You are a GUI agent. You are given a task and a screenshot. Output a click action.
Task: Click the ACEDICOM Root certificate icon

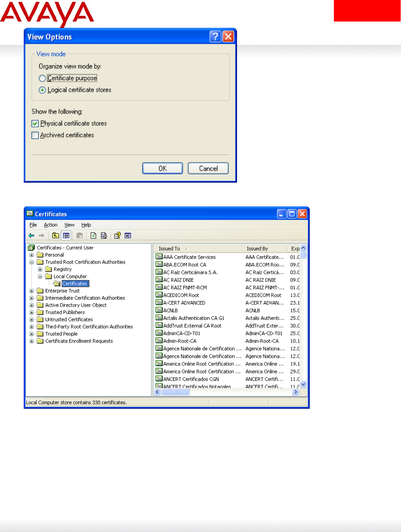coord(159,295)
